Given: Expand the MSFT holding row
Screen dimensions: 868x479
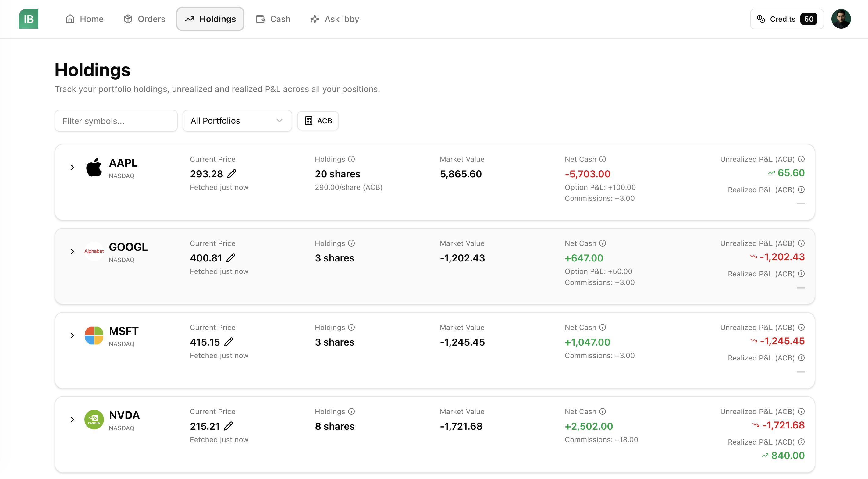Looking at the screenshot, I should point(72,335).
